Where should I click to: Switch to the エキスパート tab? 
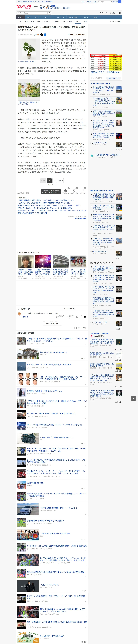tap(48, 17)
